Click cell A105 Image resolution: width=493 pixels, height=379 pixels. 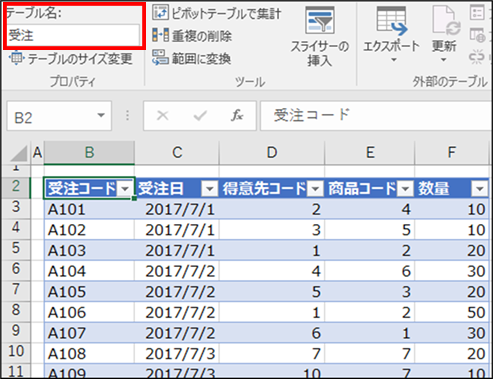pyautogui.click(x=89, y=292)
